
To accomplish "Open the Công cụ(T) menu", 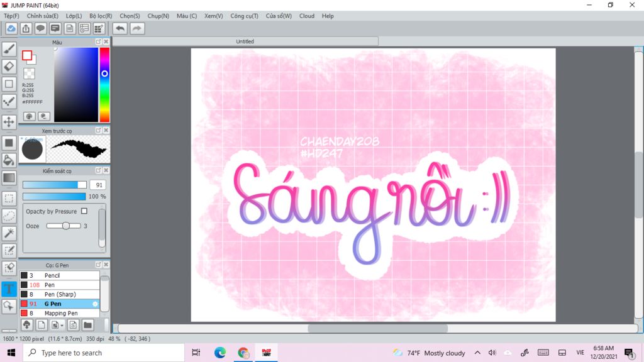I will [x=245, y=16].
